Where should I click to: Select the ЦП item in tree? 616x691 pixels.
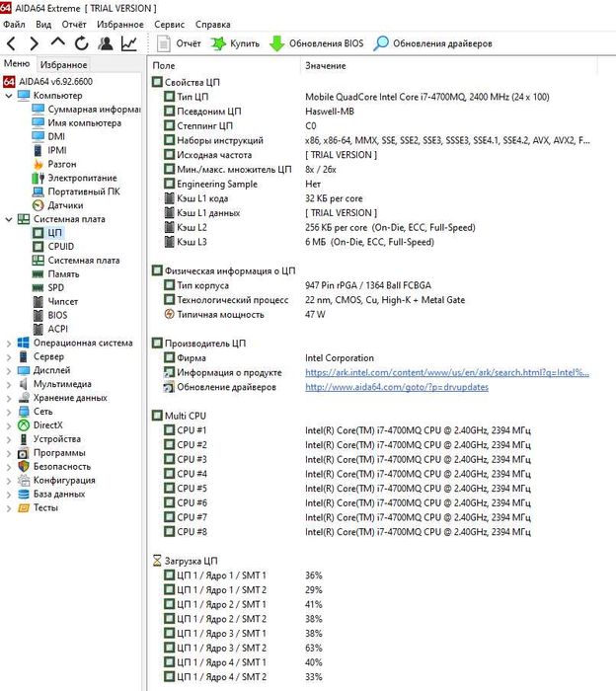tap(47, 233)
